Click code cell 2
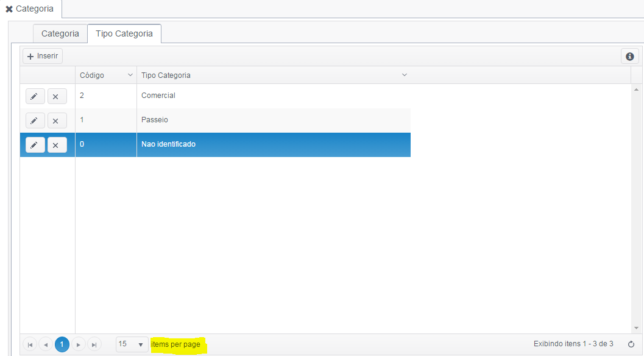 click(x=106, y=96)
